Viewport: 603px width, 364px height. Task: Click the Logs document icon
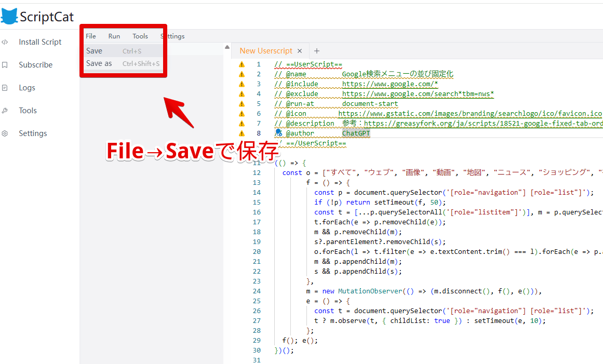[5, 88]
